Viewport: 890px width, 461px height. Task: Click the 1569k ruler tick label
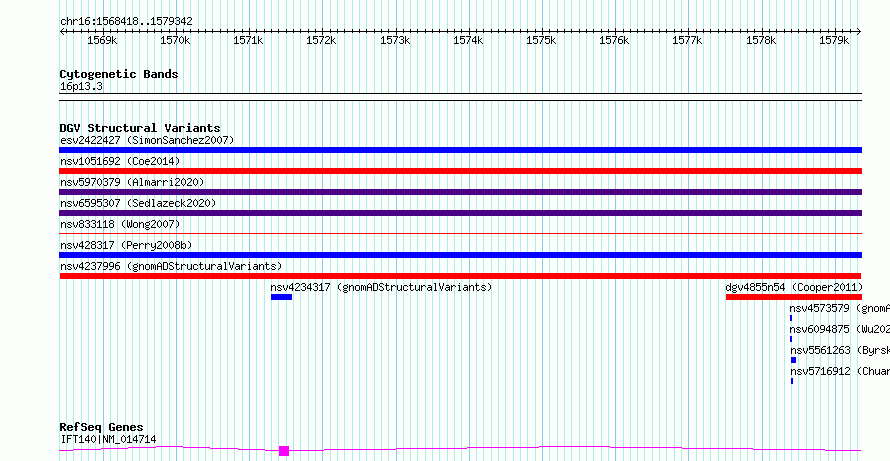102,40
